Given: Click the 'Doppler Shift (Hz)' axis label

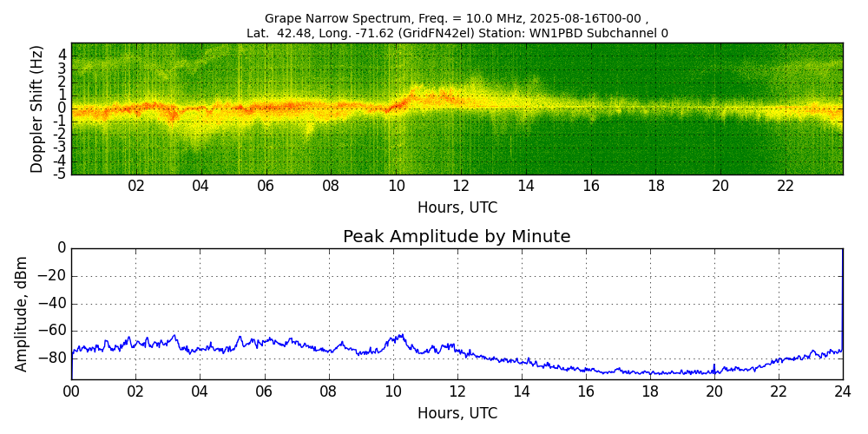Looking at the screenshot, I should tap(37, 108).
